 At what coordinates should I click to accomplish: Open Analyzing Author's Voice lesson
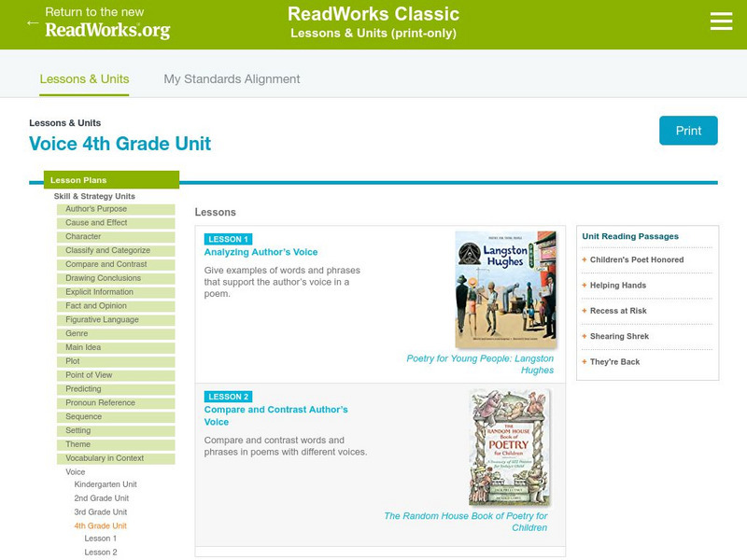[261, 252]
